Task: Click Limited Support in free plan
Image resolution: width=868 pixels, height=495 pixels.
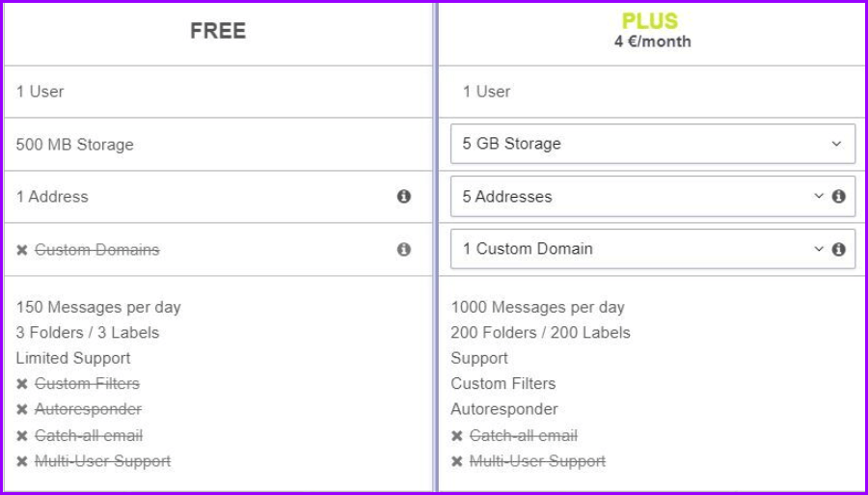Action: 73,358
